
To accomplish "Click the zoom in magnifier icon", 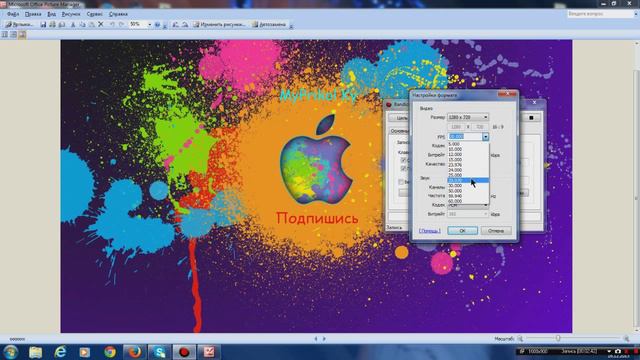I will [627, 338].
